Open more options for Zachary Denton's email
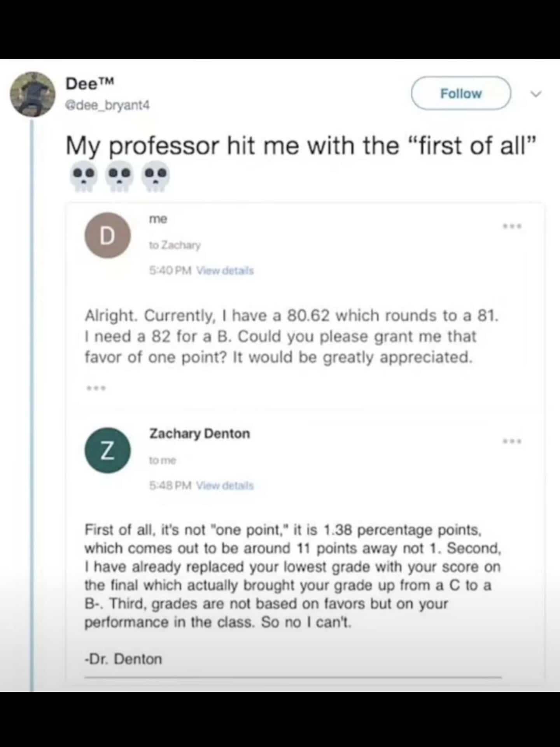560x747 pixels. click(x=512, y=441)
